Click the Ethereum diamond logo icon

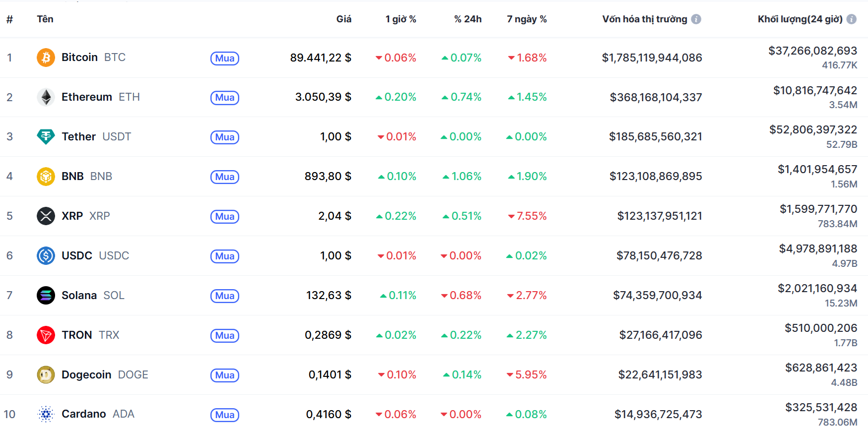[x=46, y=97]
